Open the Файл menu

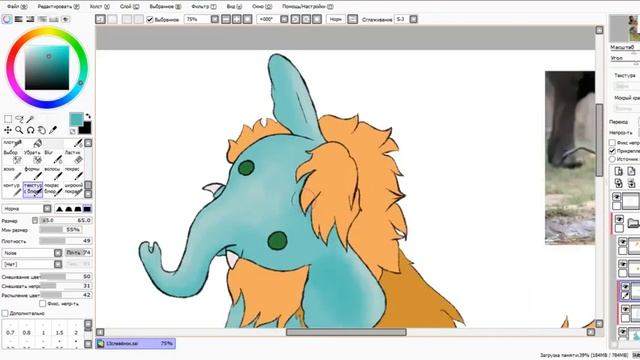[17, 7]
